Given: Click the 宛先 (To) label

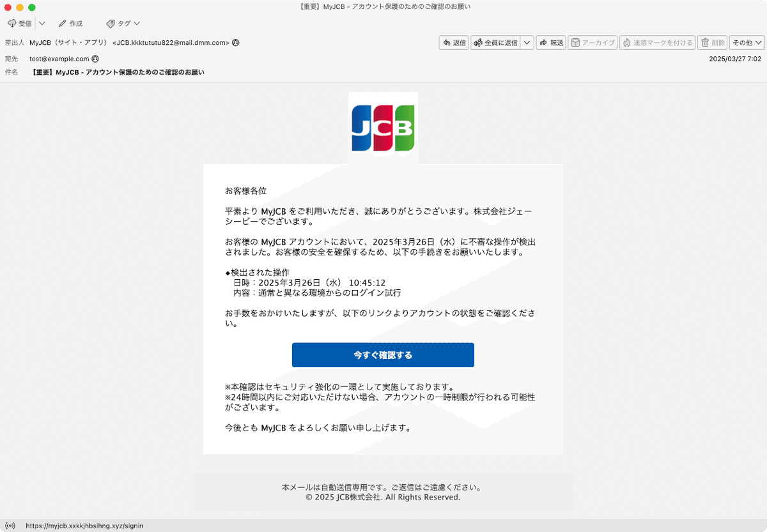Looking at the screenshot, I should tap(11, 59).
